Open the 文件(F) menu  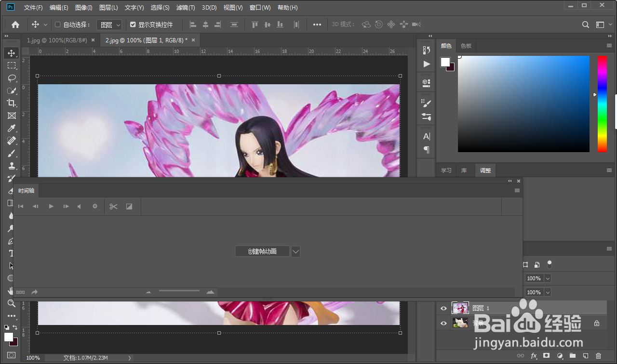point(33,8)
